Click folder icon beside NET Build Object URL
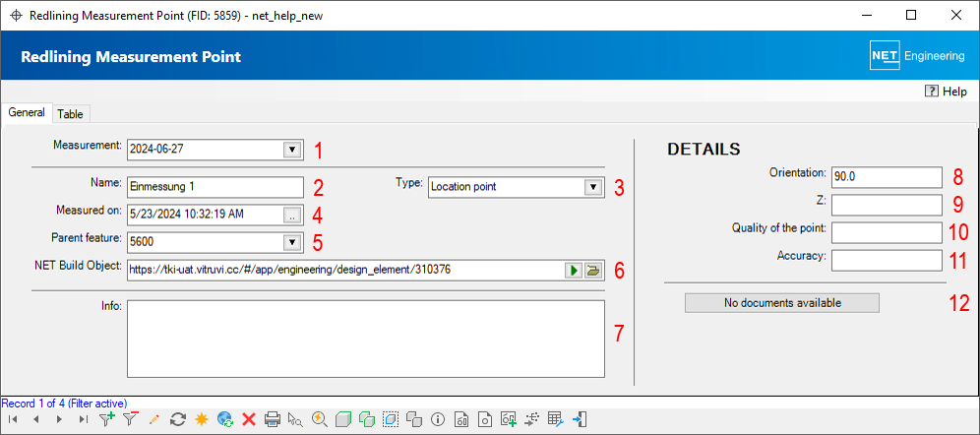980x435 pixels. pyautogui.click(x=592, y=271)
